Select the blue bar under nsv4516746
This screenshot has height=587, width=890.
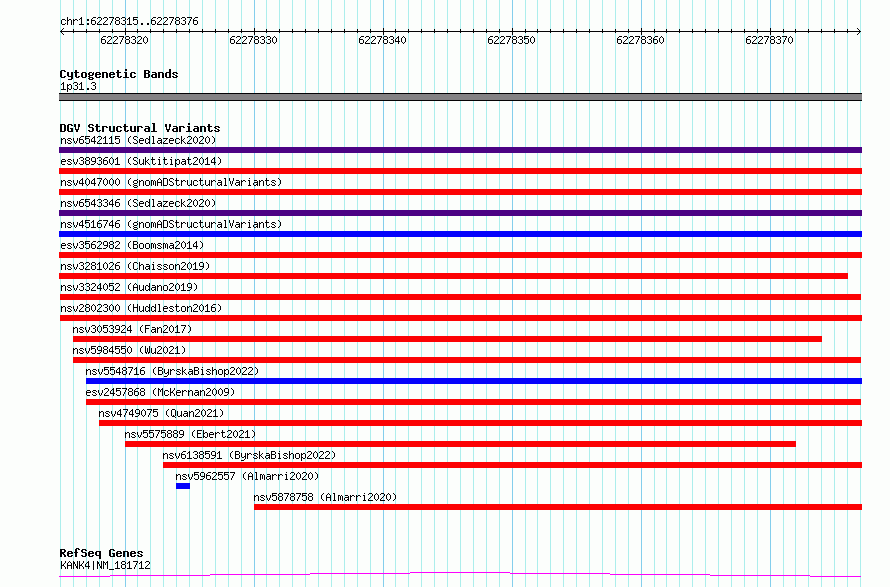[460, 234]
